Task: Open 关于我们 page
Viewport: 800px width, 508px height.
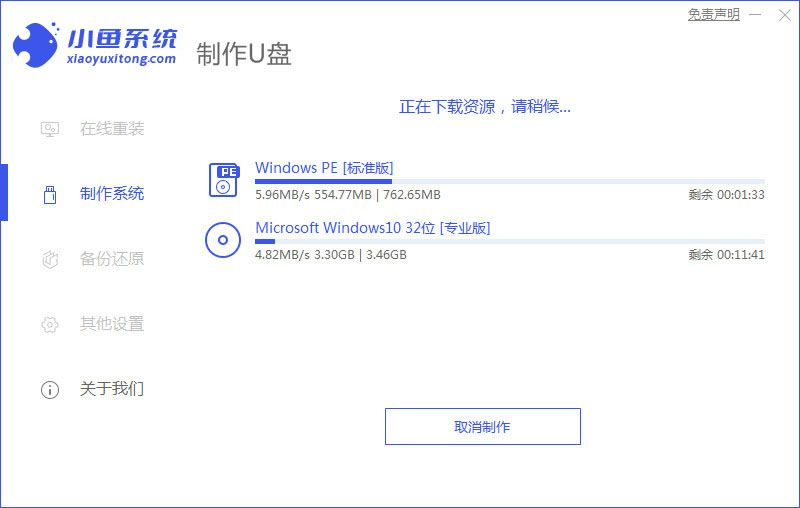Action: pos(111,389)
